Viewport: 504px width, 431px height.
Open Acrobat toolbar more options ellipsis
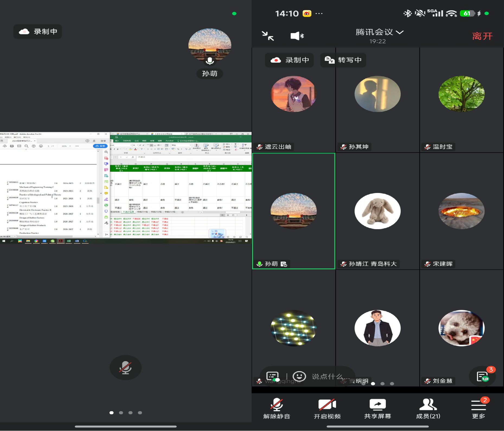[x=77, y=146]
